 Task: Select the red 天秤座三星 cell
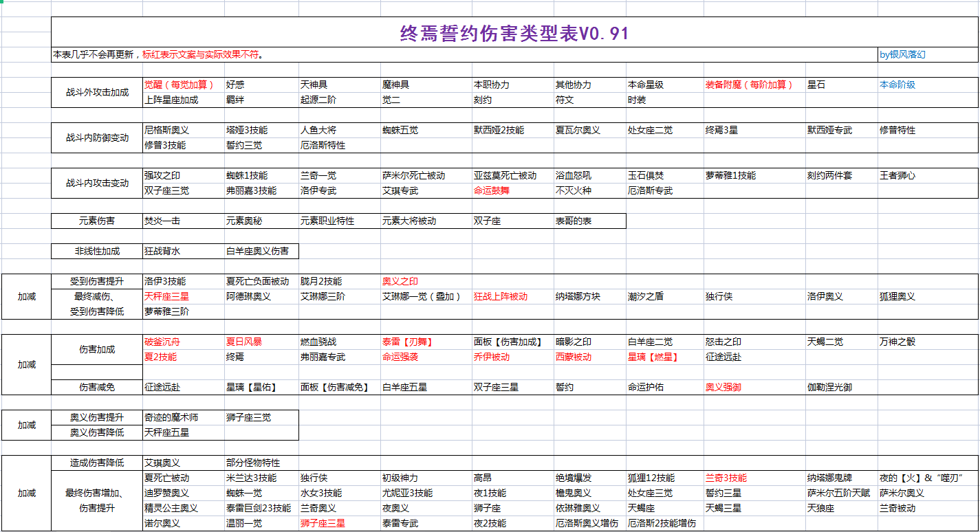click(x=184, y=296)
